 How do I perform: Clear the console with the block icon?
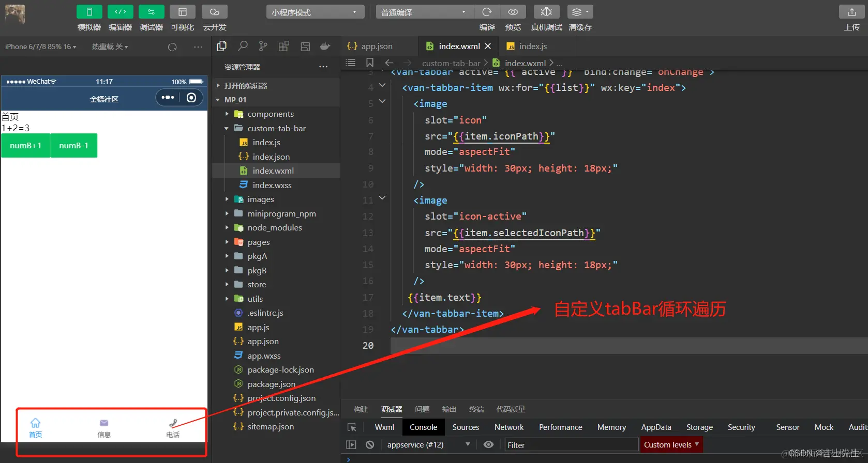tap(370, 444)
